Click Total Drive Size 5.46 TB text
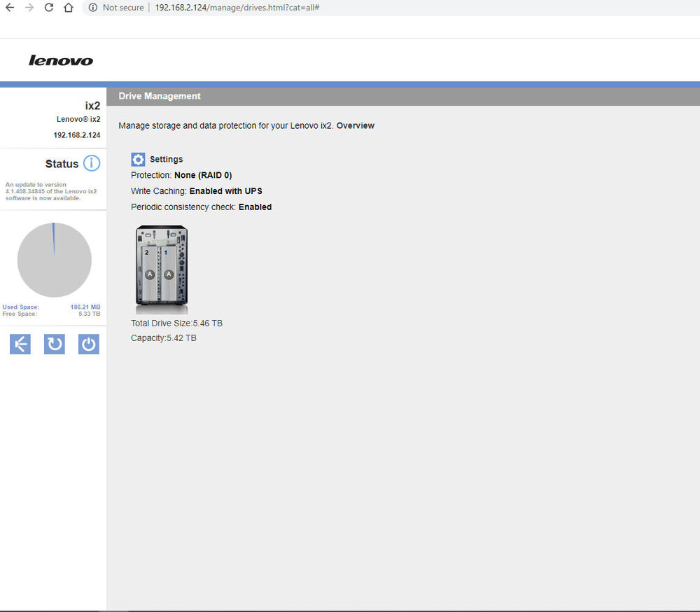 click(177, 323)
